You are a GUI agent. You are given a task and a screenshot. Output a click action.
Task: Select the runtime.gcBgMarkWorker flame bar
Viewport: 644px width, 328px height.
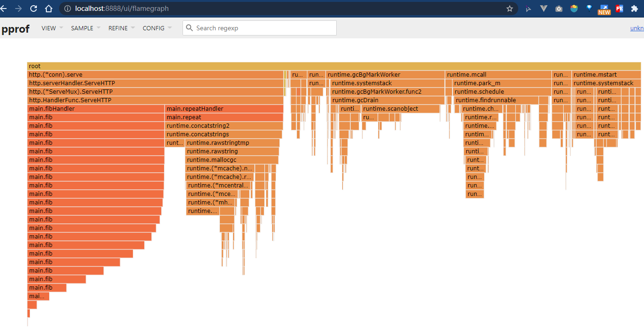coord(385,74)
